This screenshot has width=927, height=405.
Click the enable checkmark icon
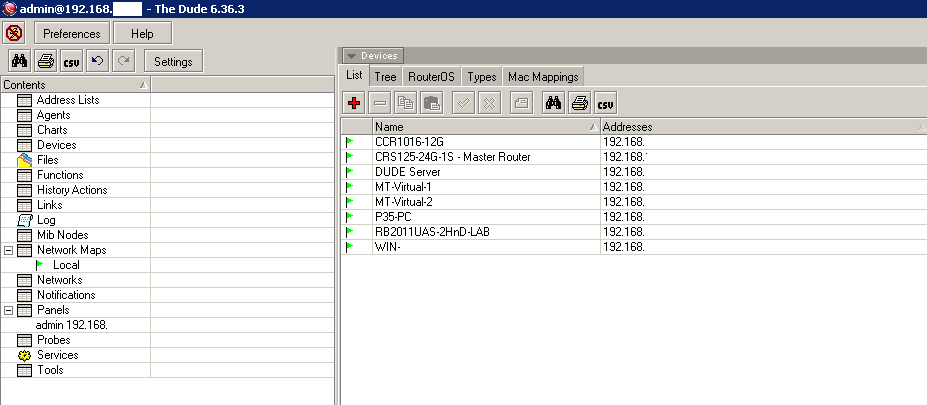pos(464,103)
